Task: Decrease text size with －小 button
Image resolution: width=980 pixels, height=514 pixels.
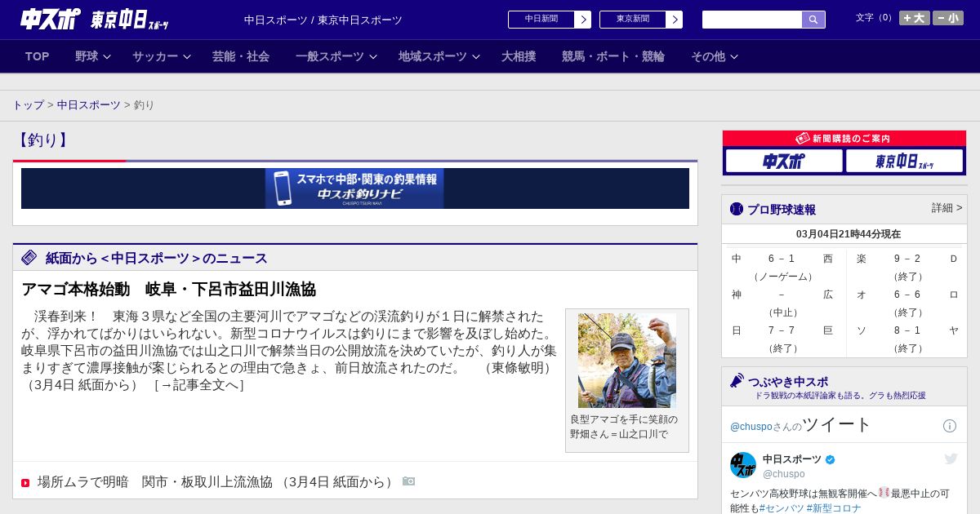Action: point(948,18)
